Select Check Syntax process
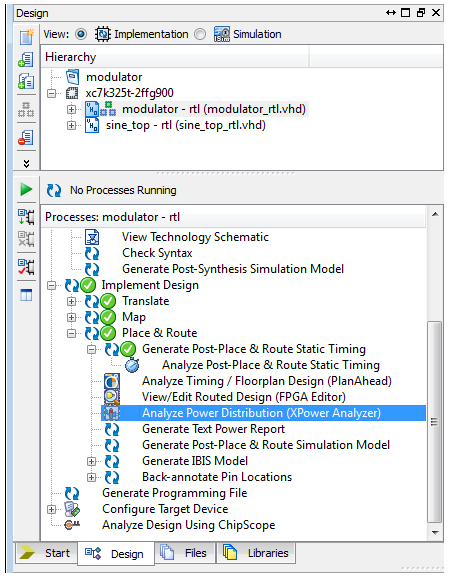The image size is (450, 577). [157, 253]
